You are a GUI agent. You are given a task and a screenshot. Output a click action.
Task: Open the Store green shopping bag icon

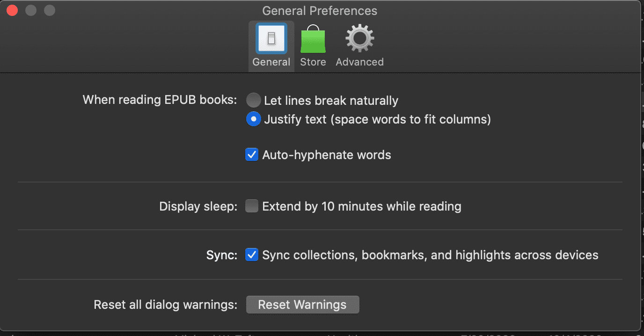(x=313, y=39)
